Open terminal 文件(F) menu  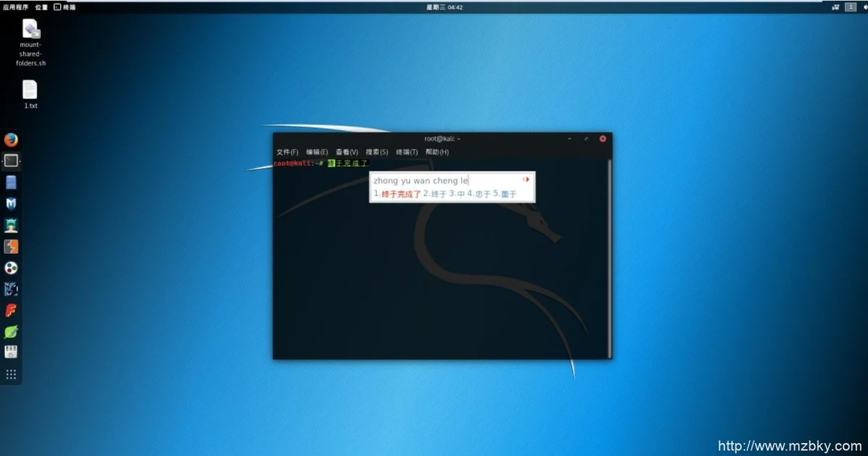(x=287, y=152)
